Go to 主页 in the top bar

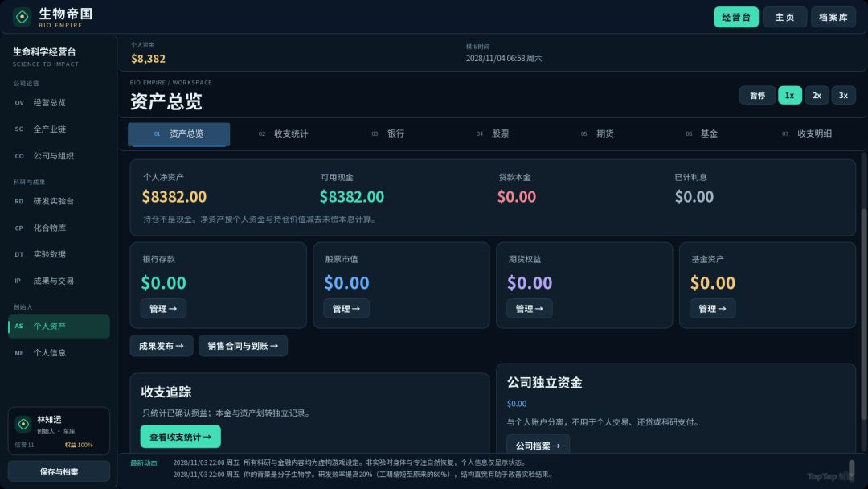(784, 17)
